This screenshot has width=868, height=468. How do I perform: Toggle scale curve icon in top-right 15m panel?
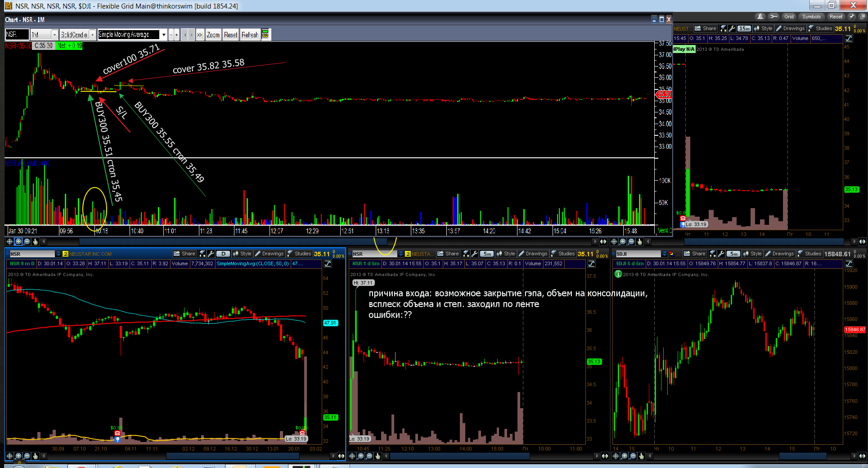pos(849,39)
